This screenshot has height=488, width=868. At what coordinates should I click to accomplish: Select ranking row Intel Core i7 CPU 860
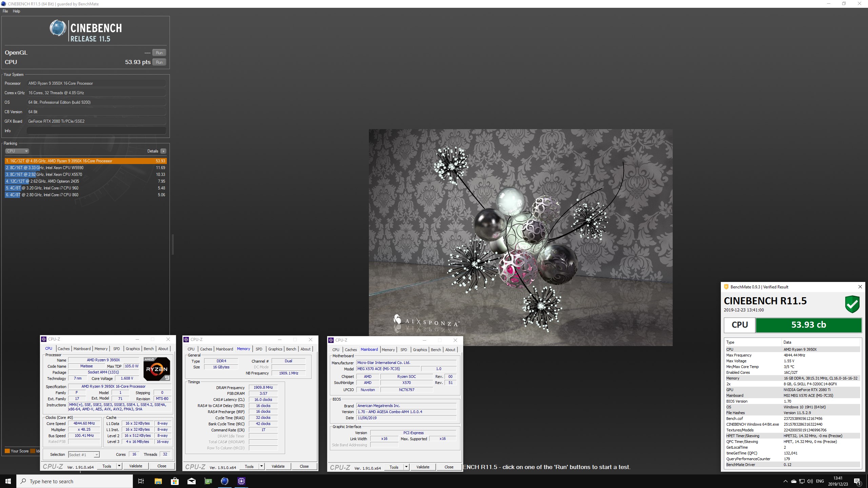point(85,195)
